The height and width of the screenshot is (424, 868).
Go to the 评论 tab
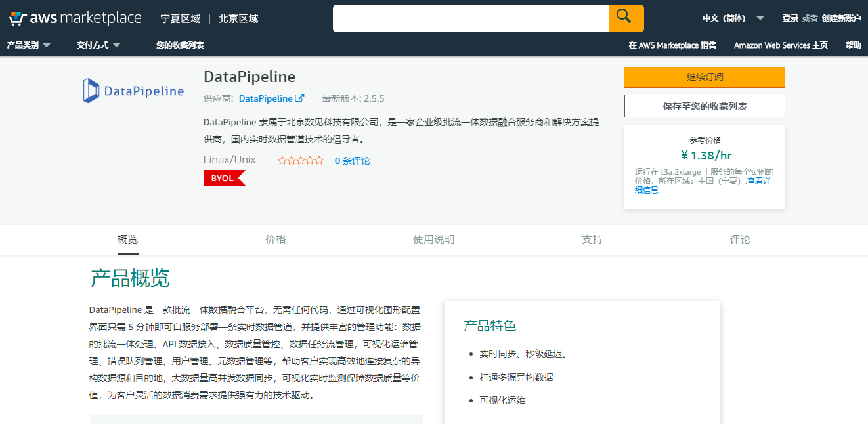tap(740, 240)
